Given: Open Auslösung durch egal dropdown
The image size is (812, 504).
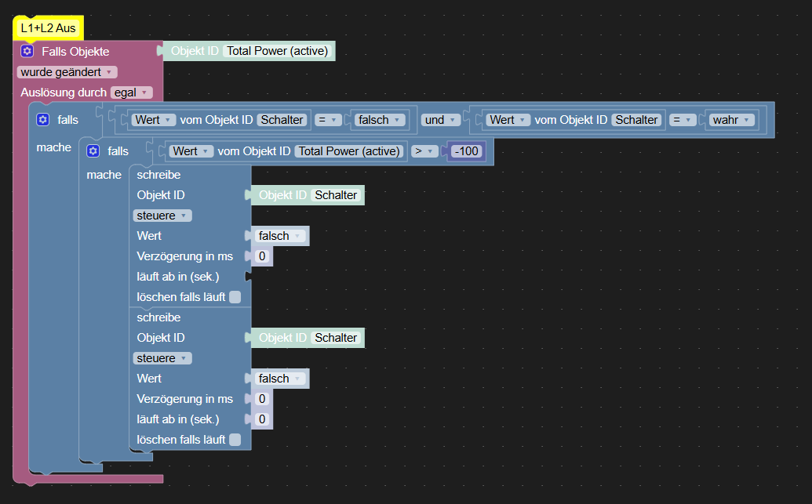Looking at the screenshot, I should pyautogui.click(x=132, y=92).
